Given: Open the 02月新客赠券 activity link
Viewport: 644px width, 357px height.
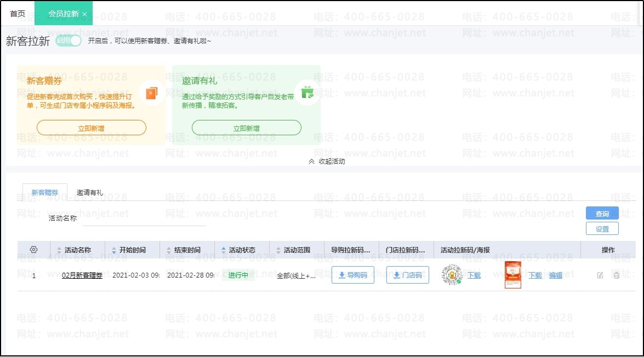Looking at the screenshot, I should (x=82, y=275).
